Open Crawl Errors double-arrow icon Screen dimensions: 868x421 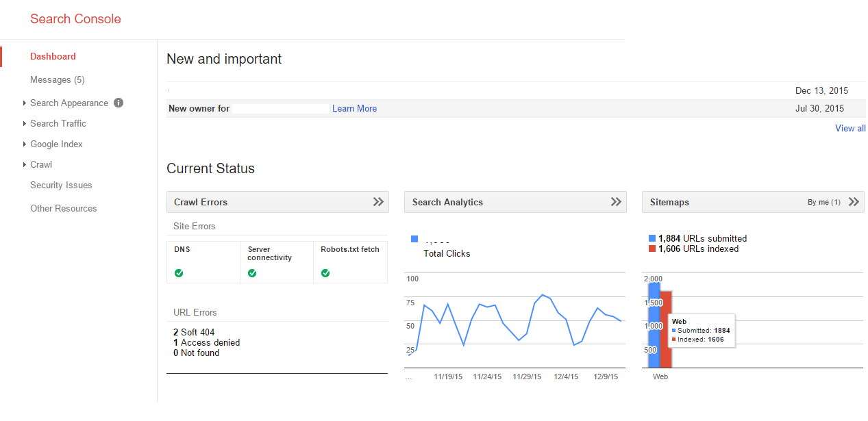pos(378,202)
